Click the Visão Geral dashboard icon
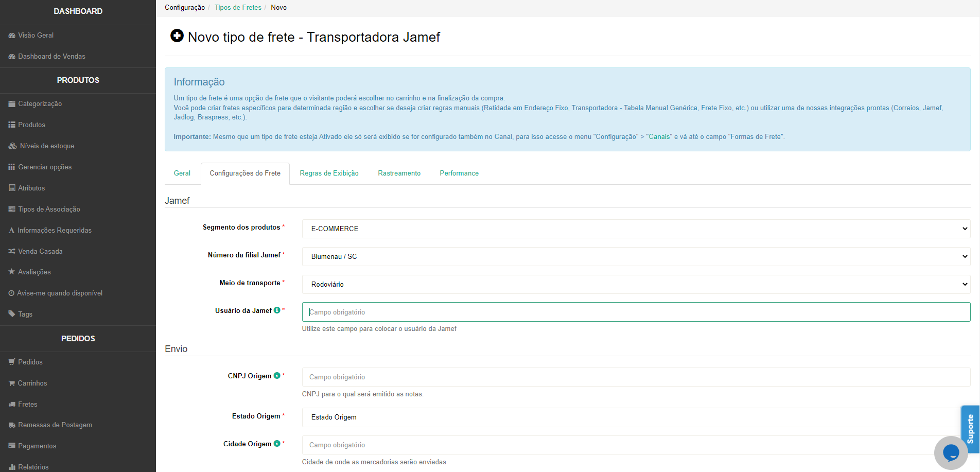 point(12,36)
